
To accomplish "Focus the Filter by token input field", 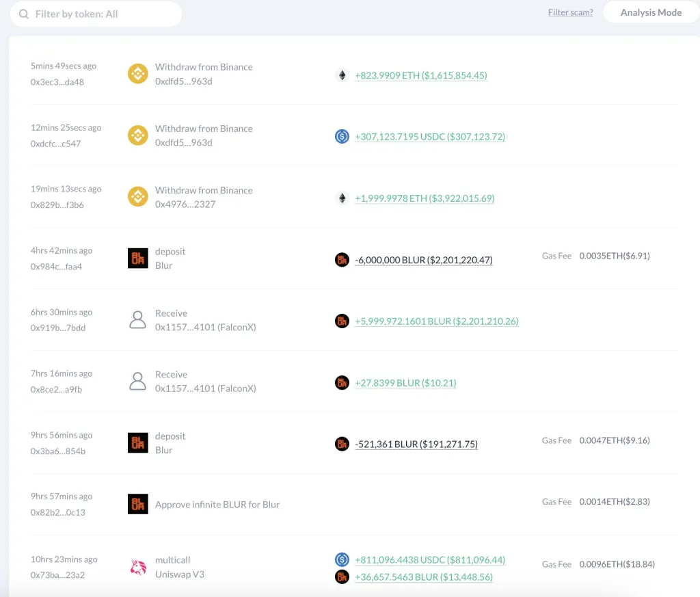I will [x=103, y=14].
